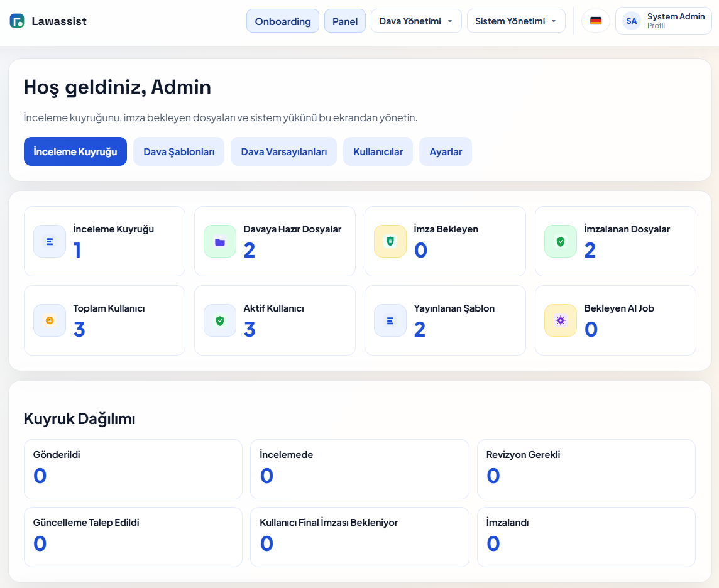Click the Yayınlanan Şablon document icon
The height and width of the screenshot is (588, 719).
390,320
